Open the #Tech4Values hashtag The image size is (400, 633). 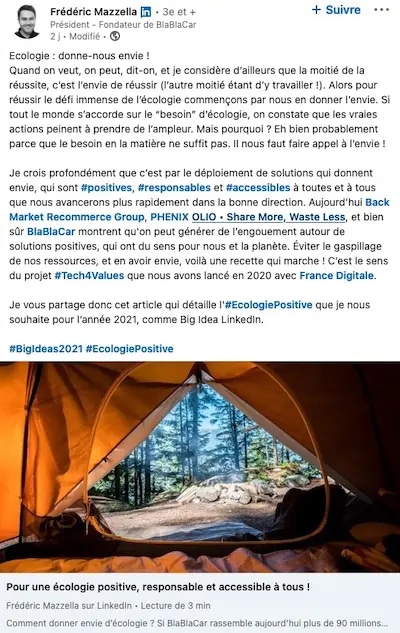(x=89, y=276)
